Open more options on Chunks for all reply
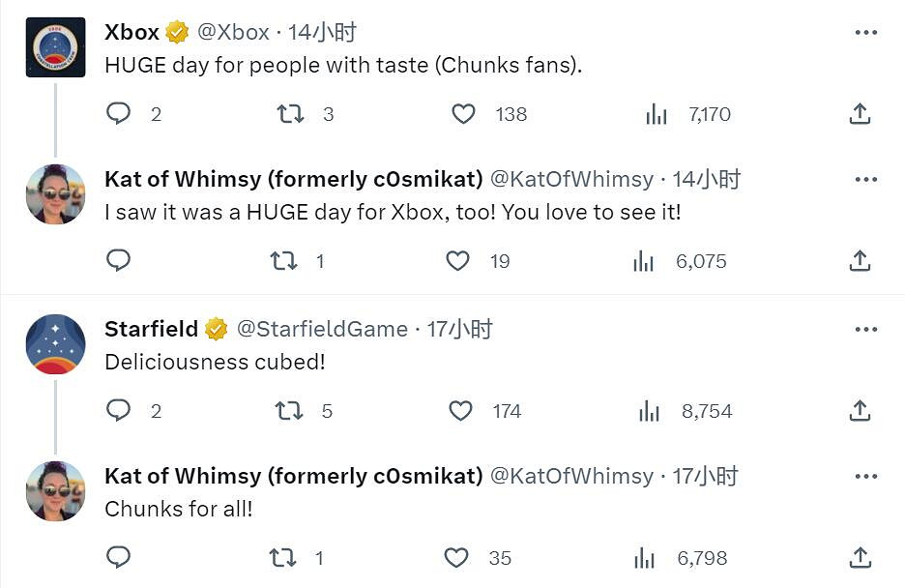Viewport: 905px width, 588px height. point(865,476)
